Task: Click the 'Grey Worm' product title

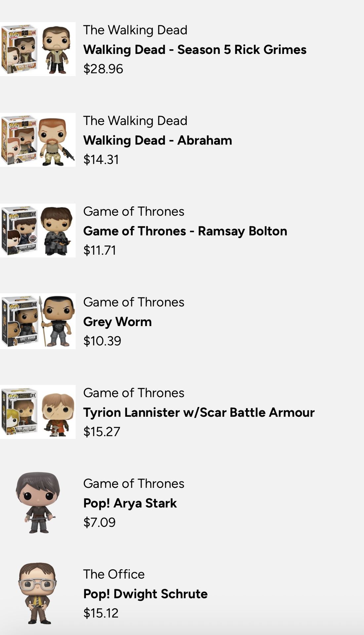Action: click(117, 321)
